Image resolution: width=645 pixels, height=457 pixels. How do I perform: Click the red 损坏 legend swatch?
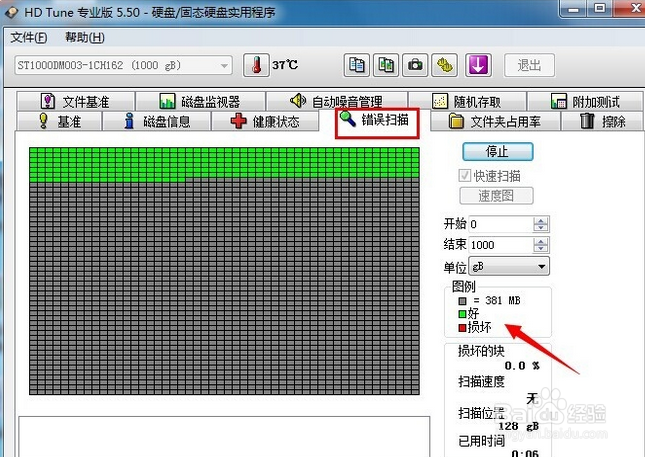tap(462, 328)
